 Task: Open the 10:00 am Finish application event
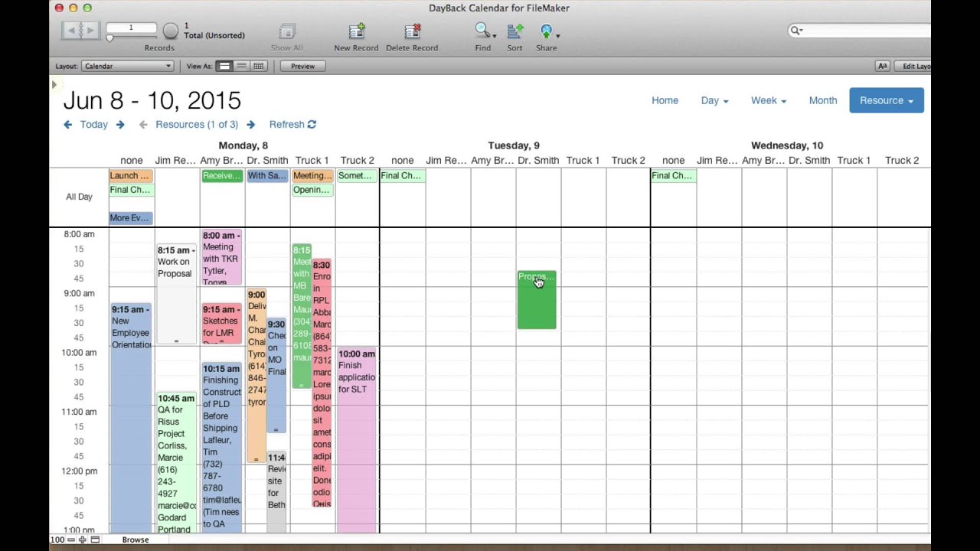point(357,440)
